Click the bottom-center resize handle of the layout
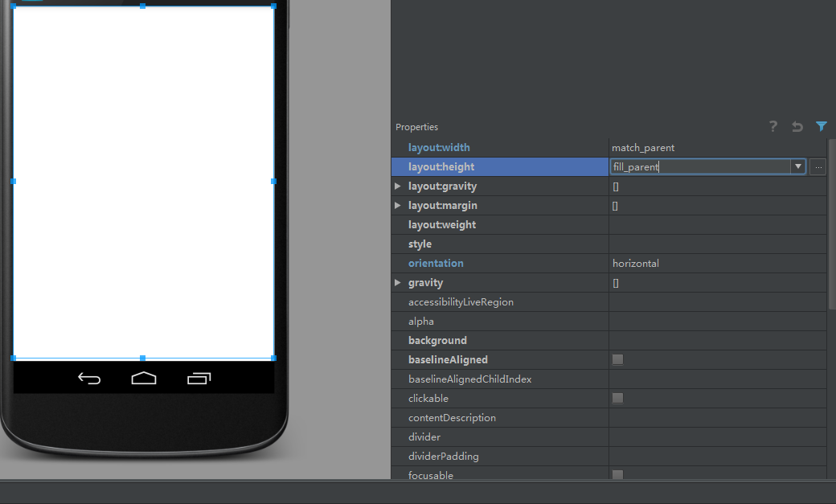 pos(142,359)
